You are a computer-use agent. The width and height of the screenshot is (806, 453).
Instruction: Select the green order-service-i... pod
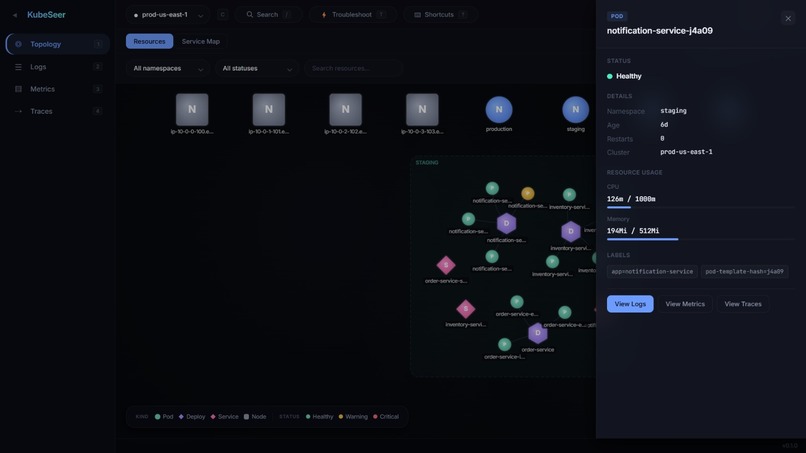tap(504, 344)
